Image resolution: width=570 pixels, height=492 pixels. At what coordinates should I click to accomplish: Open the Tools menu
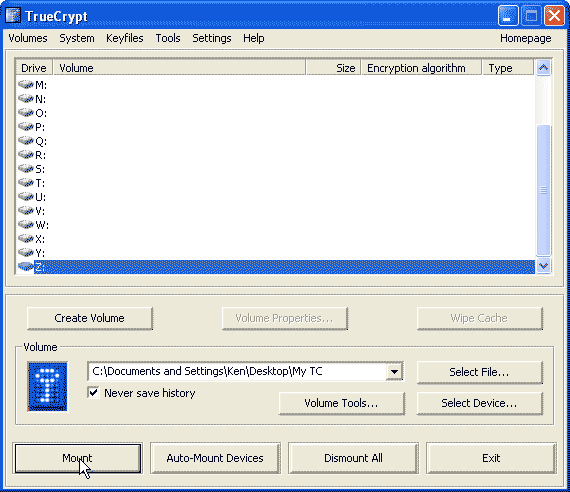168,38
